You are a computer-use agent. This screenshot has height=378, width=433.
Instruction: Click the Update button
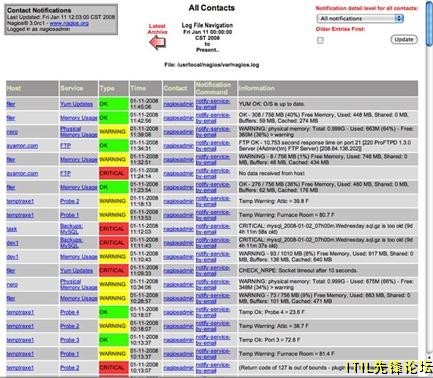point(404,40)
